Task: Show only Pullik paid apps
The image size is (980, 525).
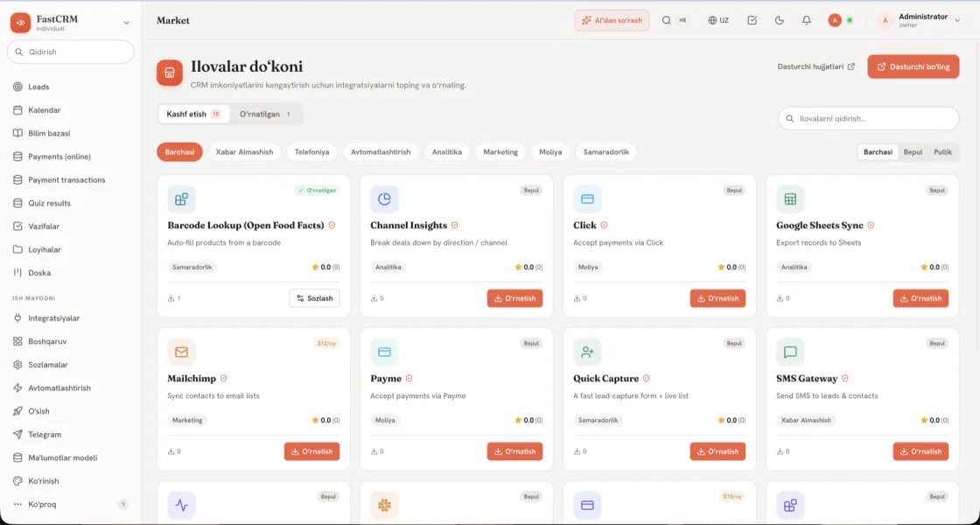Action: [942, 152]
